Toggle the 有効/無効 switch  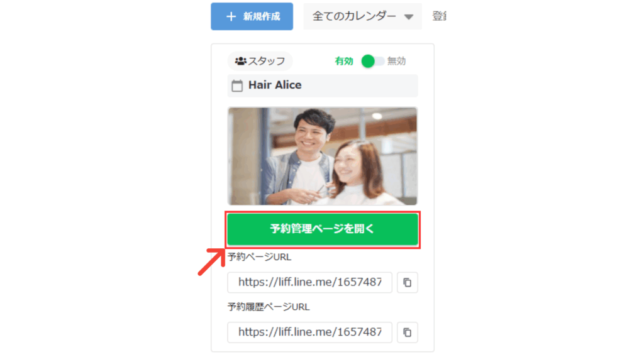tap(373, 61)
